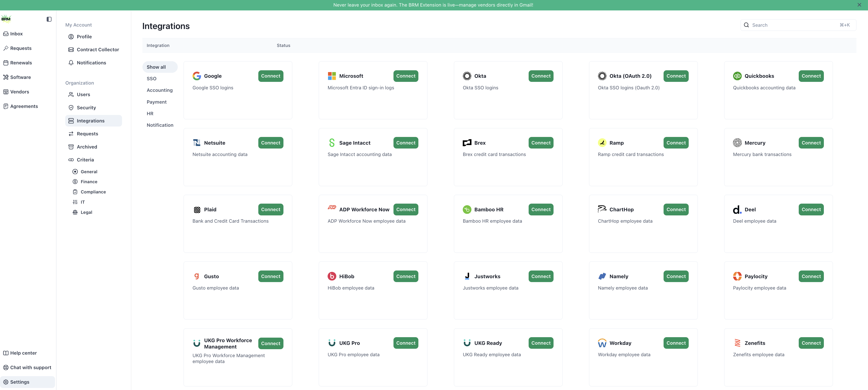Open Chat with support

[x=30, y=367]
